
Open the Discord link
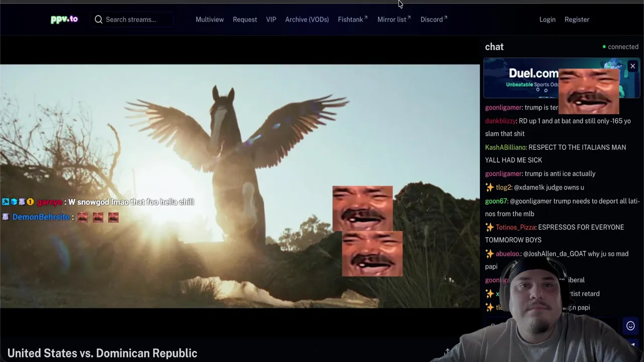coord(433,19)
